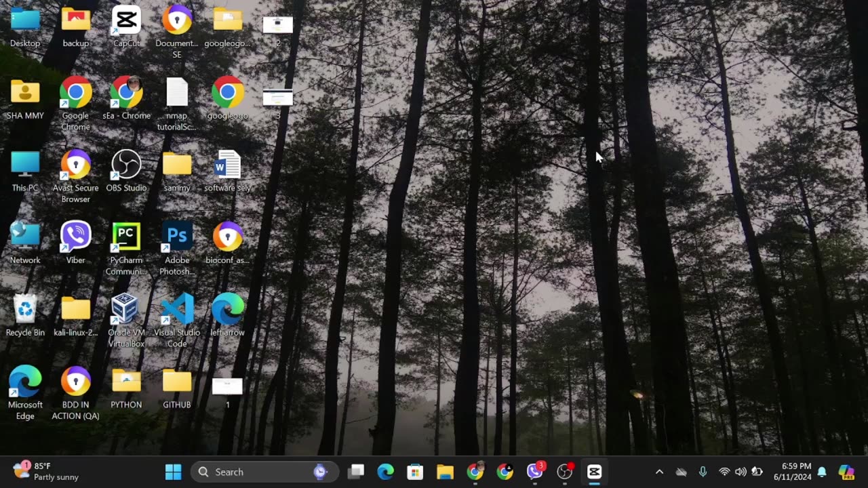Open the battery status tray icon

[x=757, y=472]
